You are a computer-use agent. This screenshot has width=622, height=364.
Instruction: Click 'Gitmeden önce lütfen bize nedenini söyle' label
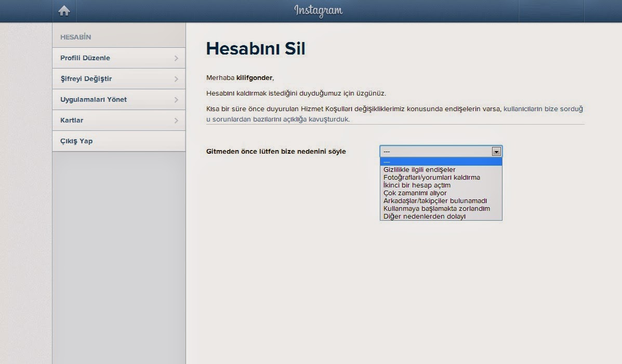276,152
